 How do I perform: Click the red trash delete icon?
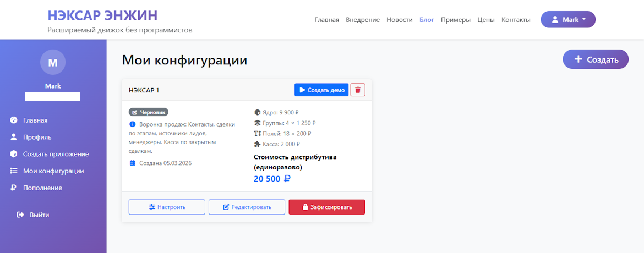[357, 90]
